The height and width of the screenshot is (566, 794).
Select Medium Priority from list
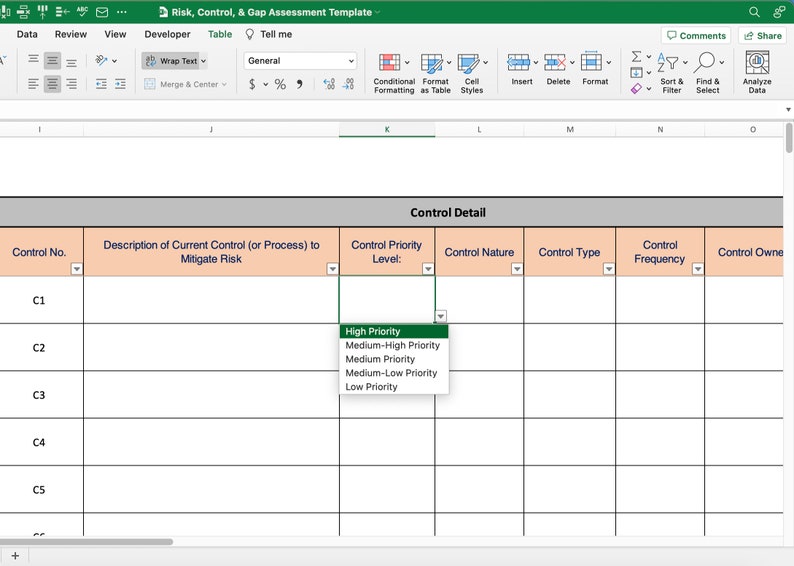(394, 359)
